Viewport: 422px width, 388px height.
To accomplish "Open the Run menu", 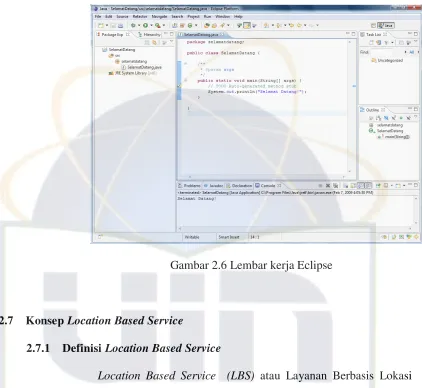I will coord(207,16).
